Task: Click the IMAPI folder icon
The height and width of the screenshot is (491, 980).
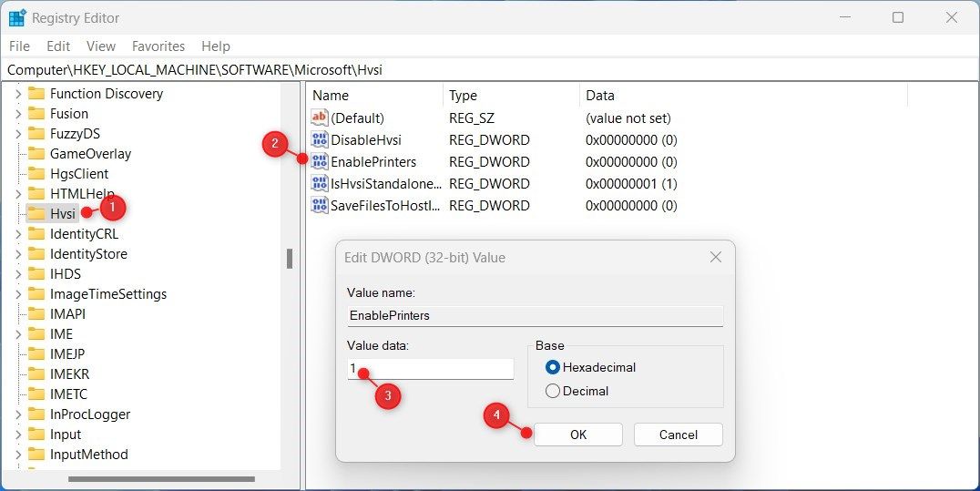Action: (36, 313)
